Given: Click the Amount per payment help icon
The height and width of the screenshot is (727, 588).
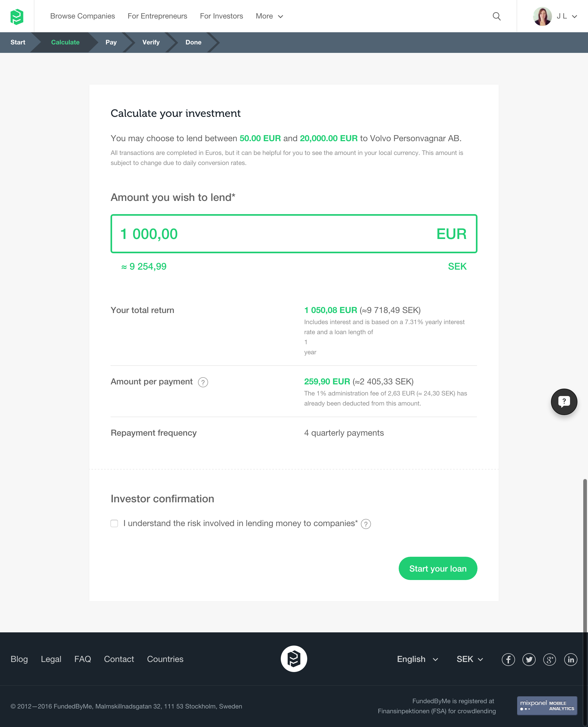Looking at the screenshot, I should point(203,382).
